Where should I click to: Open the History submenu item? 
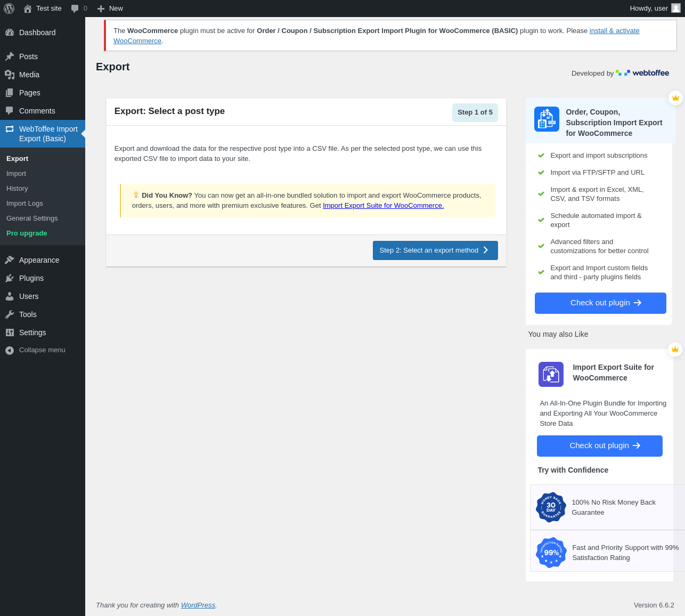coord(17,189)
